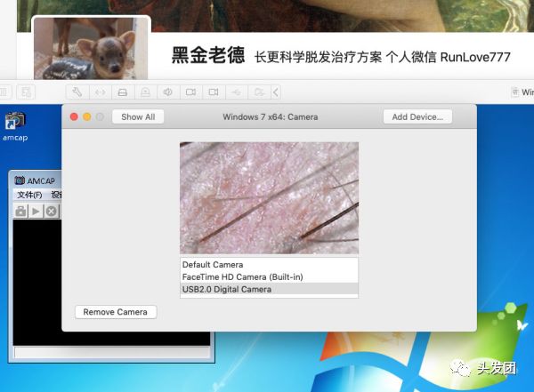Screen dimensions: 534x392
Task: Collapse device icons with the chevron
Action: click(276, 92)
